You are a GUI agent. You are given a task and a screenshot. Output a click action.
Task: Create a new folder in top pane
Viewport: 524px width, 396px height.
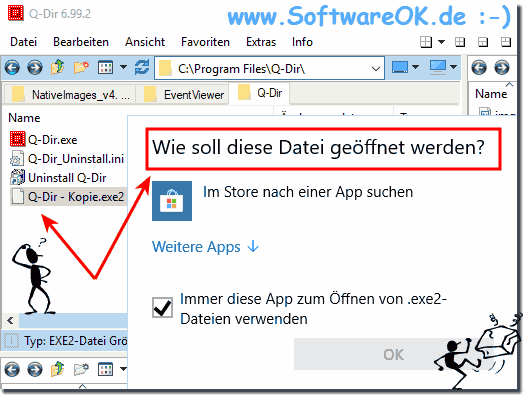81,68
